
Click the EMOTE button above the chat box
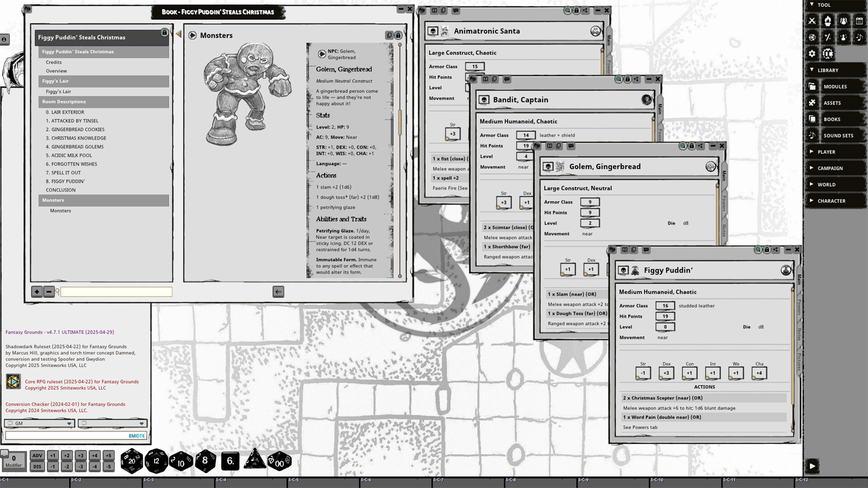[136, 436]
